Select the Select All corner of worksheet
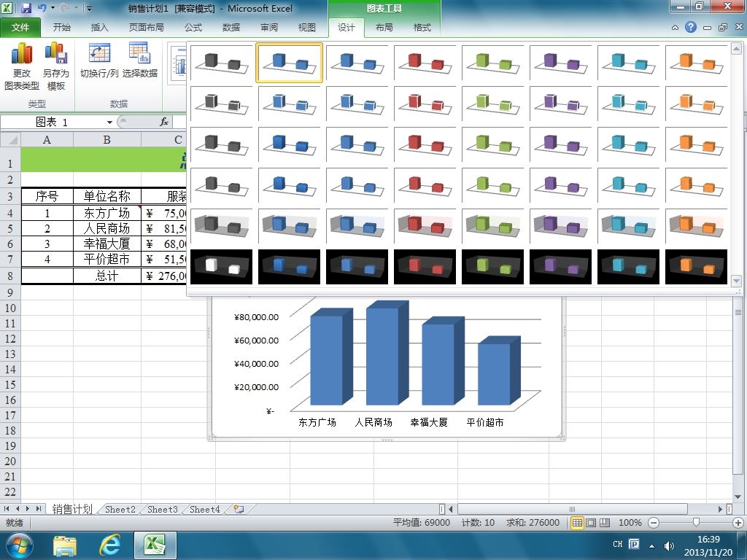The image size is (747, 560). click(x=10, y=139)
